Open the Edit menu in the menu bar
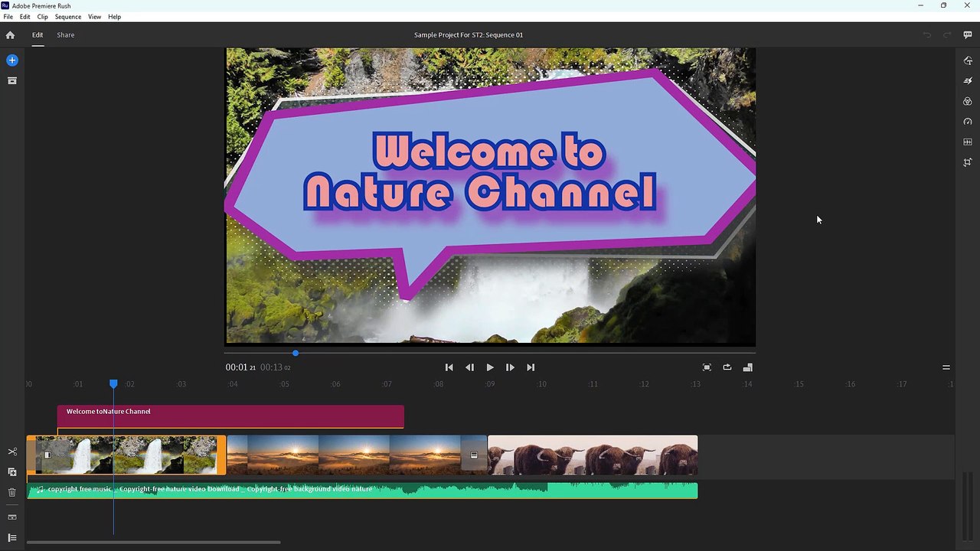The height and width of the screenshot is (551, 980). coord(25,16)
